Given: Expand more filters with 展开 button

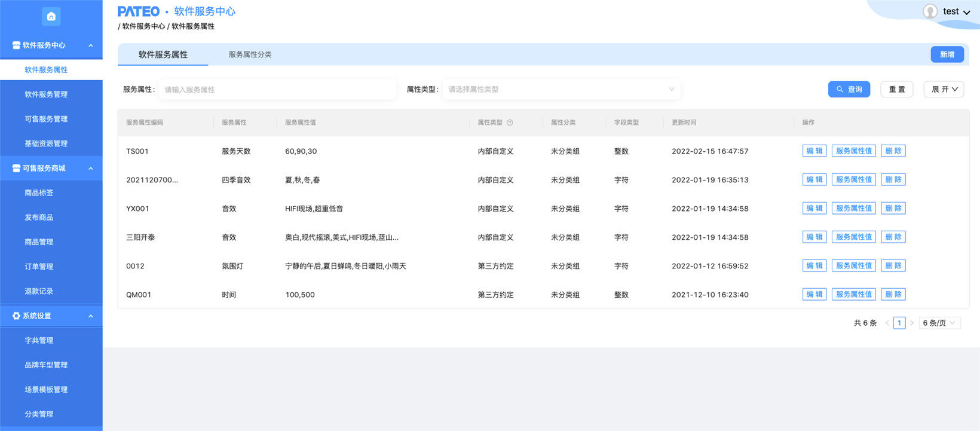Looking at the screenshot, I should coord(944,90).
